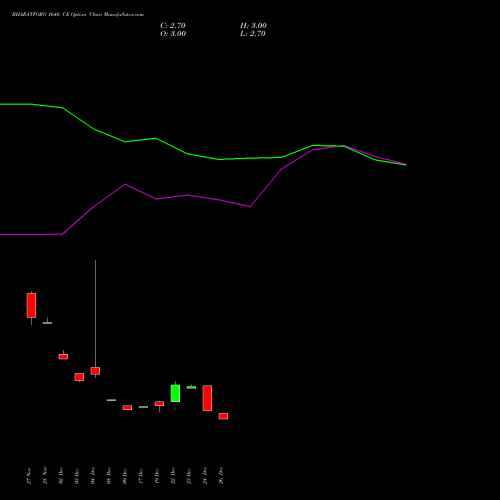Viewport: 500px width, 500px height.
Task: Select the long-wick red candle for 04 Dec
Action: click(95, 371)
